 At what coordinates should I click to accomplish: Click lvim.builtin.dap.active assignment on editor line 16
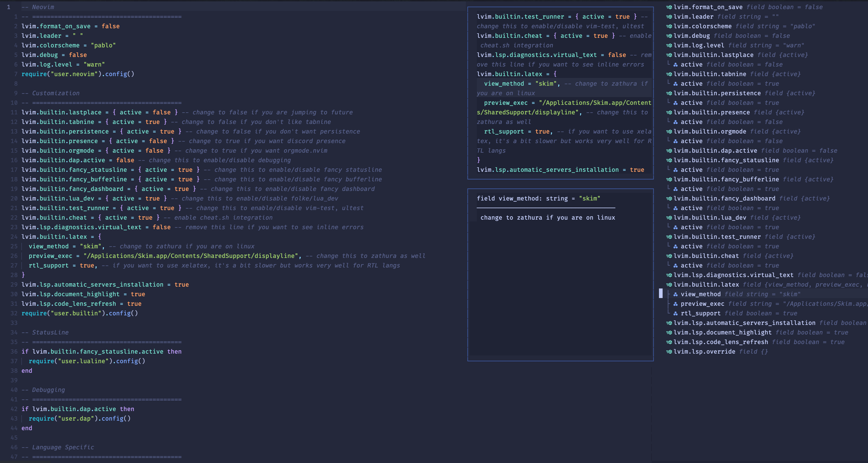point(78,160)
